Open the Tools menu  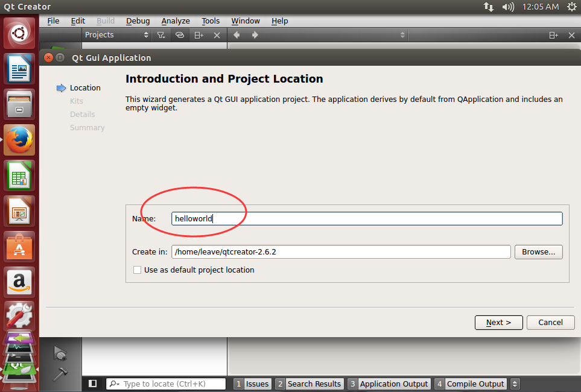coord(211,21)
